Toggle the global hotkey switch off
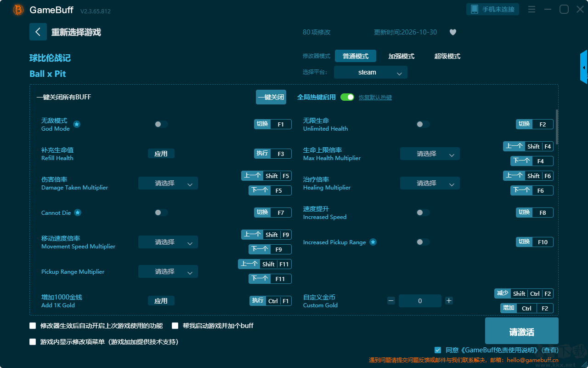Viewport: 588px width, 368px height. 347,97
